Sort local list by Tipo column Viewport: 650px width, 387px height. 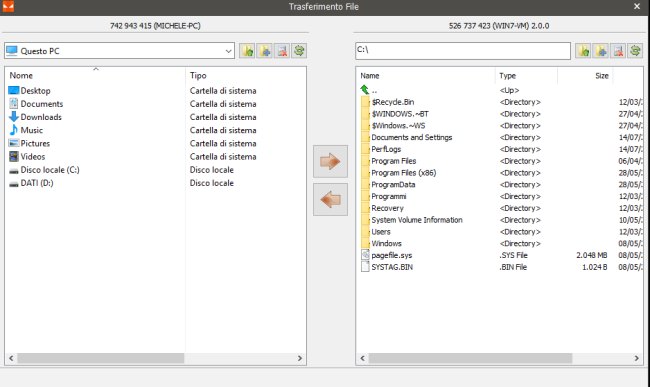tap(198, 75)
